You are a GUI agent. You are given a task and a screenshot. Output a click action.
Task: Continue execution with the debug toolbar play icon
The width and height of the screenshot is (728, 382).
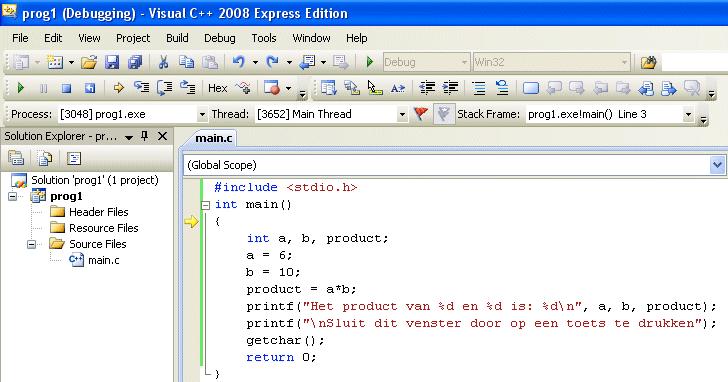(20, 88)
